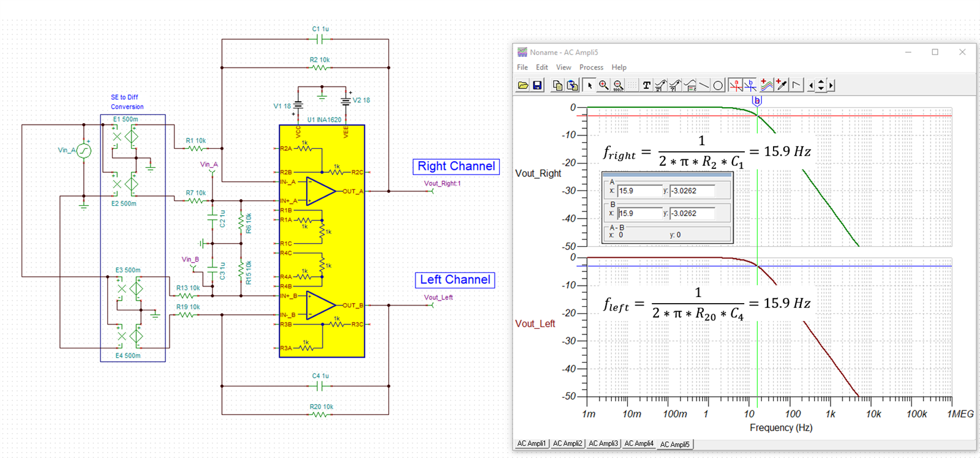Screen dimensions: 980x458
Task: Click the V1 18 battery label
Action: [282, 106]
